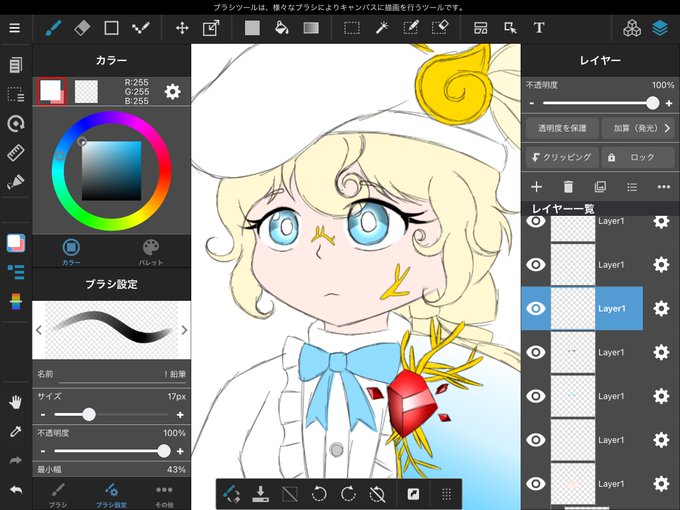Click the layer opacity slider handle

pos(652,103)
